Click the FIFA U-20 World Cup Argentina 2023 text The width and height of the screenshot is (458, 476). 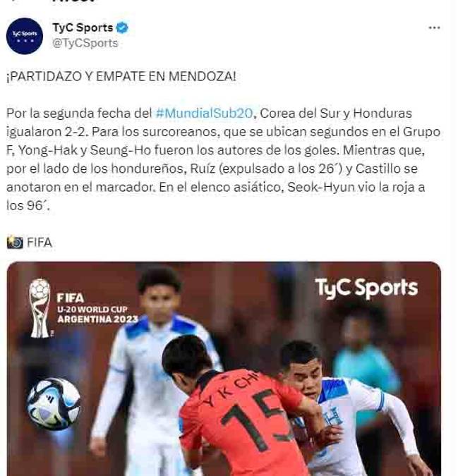pos(97,308)
